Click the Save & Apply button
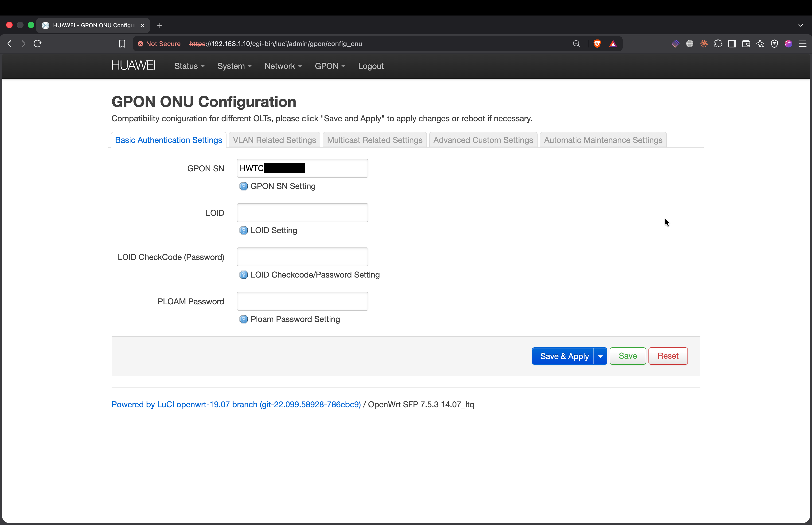812x525 pixels. [562, 356]
